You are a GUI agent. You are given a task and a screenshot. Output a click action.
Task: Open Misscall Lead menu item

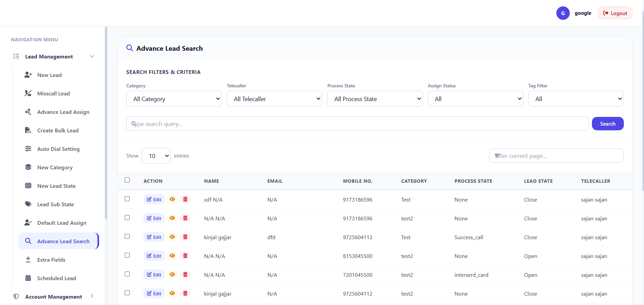58,93
